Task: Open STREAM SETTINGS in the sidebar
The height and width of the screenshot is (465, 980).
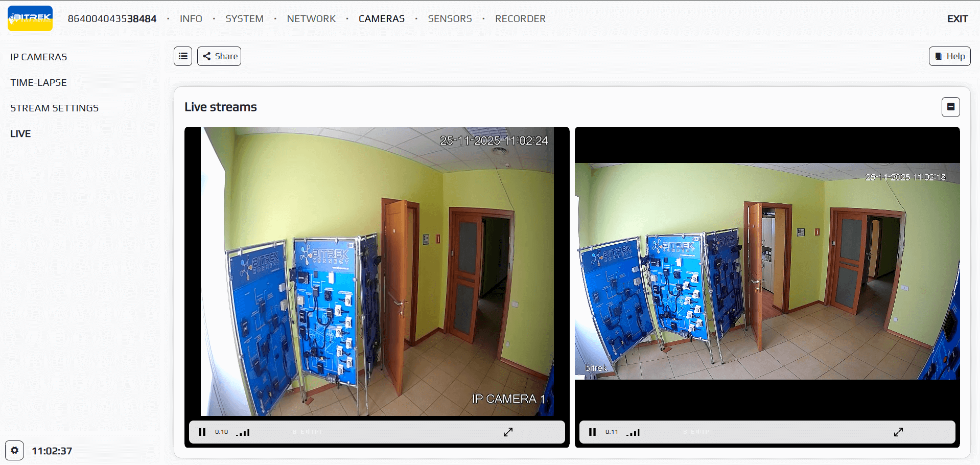Action: tap(54, 108)
